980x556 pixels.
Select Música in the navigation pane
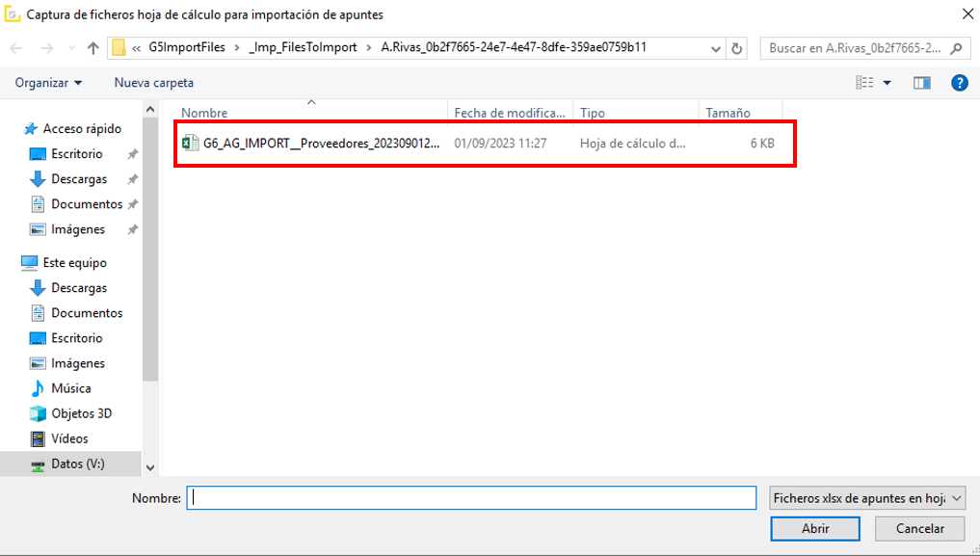pos(71,388)
